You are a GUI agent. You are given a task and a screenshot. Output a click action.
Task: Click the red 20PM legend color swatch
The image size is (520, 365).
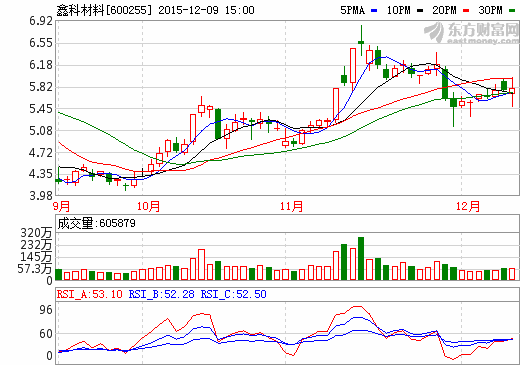point(466,11)
